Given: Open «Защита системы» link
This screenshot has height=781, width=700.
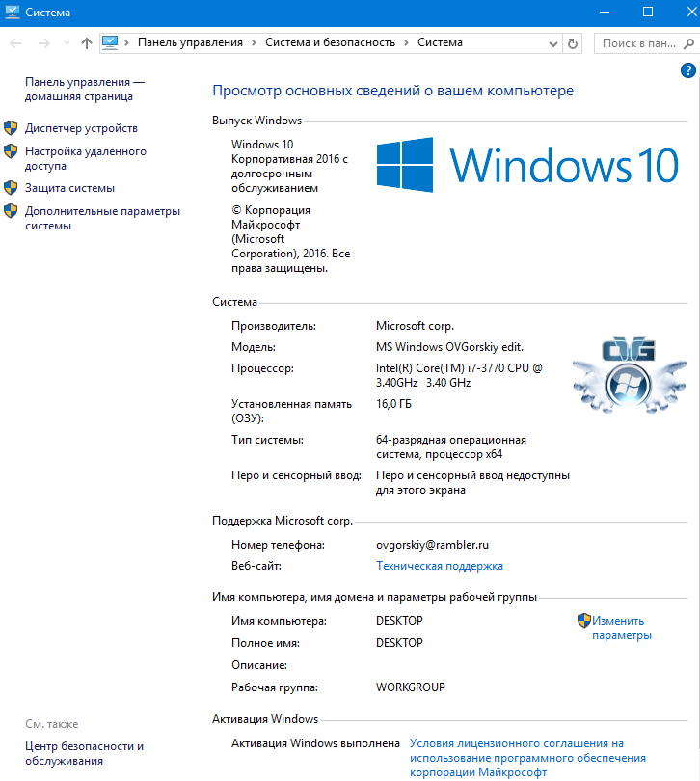Looking at the screenshot, I should click(x=69, y=188).
